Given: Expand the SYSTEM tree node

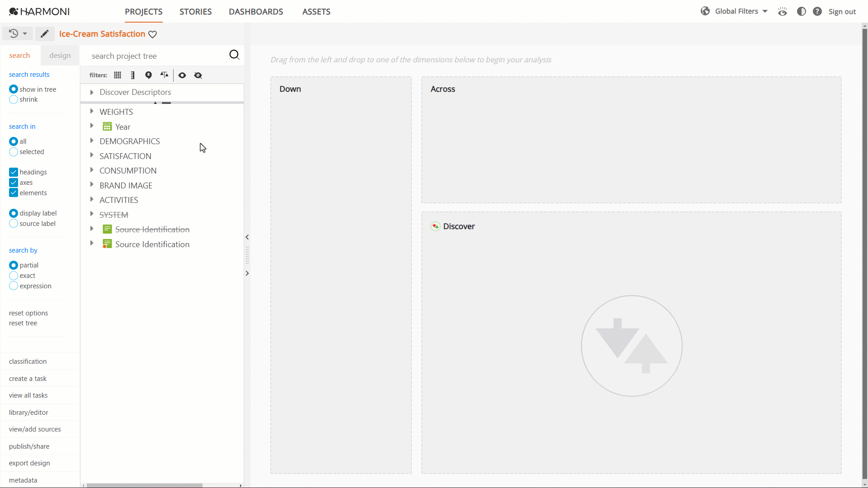Looking at the screenshot, I should [92, 214].
